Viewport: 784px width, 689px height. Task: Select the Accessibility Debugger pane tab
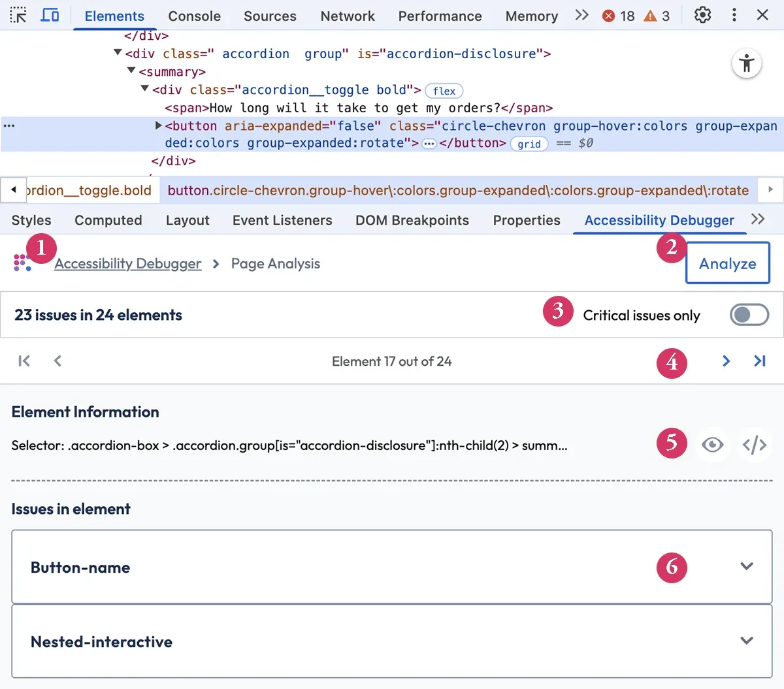659,220
